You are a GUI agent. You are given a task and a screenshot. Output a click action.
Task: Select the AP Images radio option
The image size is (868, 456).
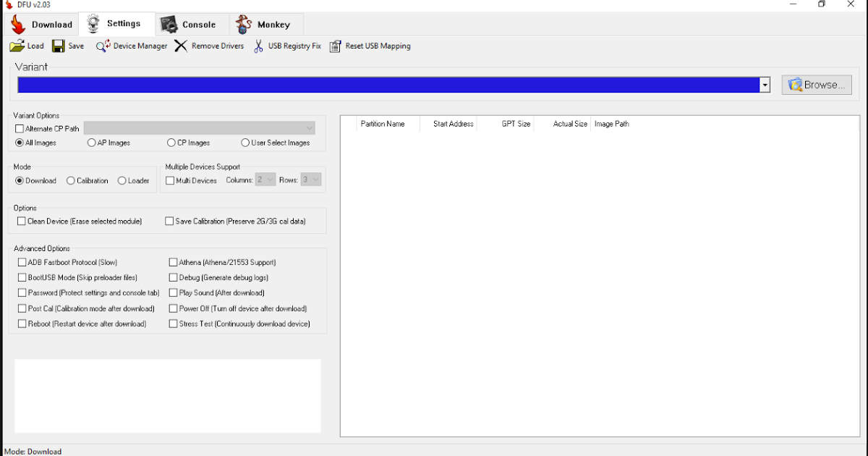[x=93, y=143]
